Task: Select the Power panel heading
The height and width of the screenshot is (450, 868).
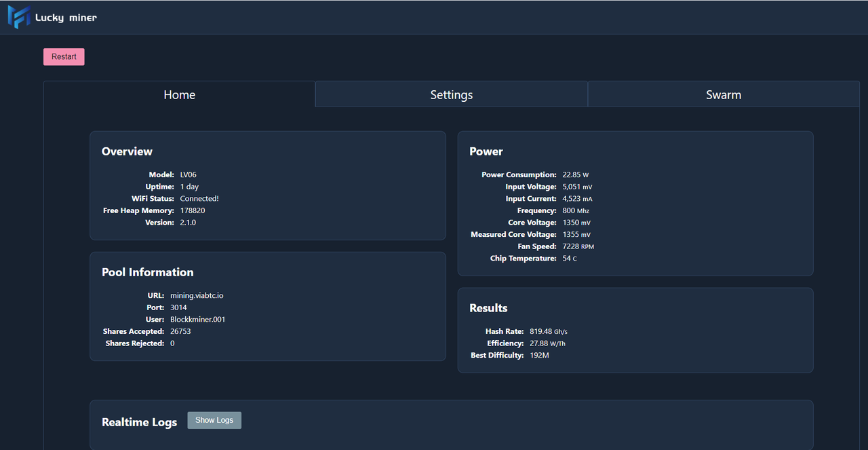Action: click(486, 151)
